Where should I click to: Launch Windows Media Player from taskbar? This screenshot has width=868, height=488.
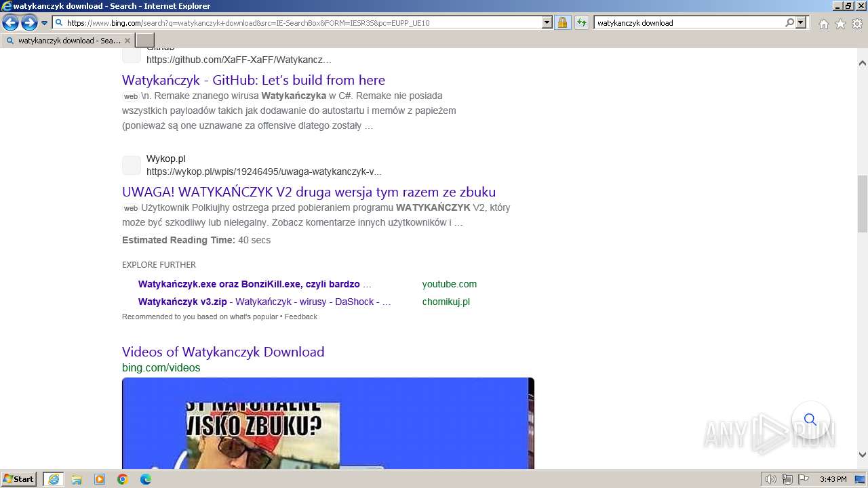point(100,479)
